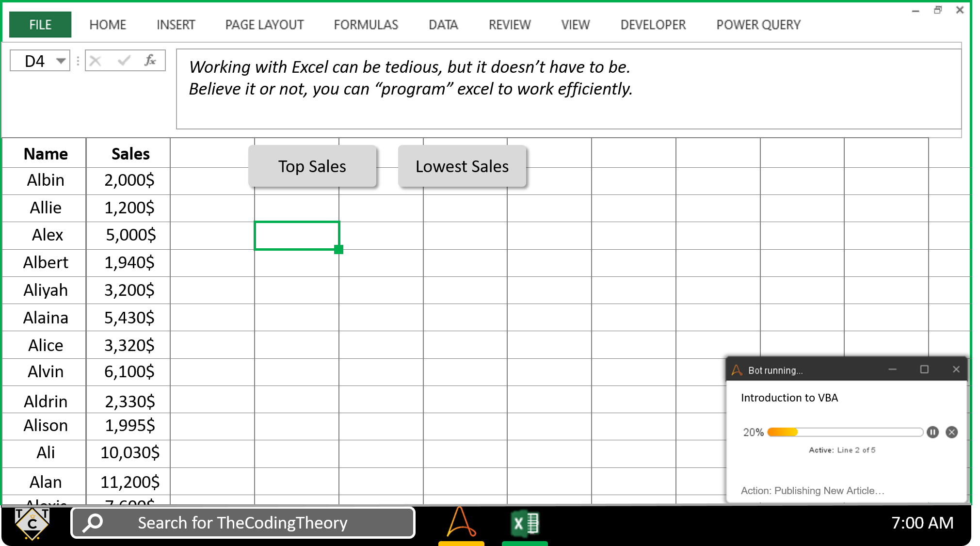The image size is (980, 546).
Task: Open the FILE menu
Action: [39, 24]
